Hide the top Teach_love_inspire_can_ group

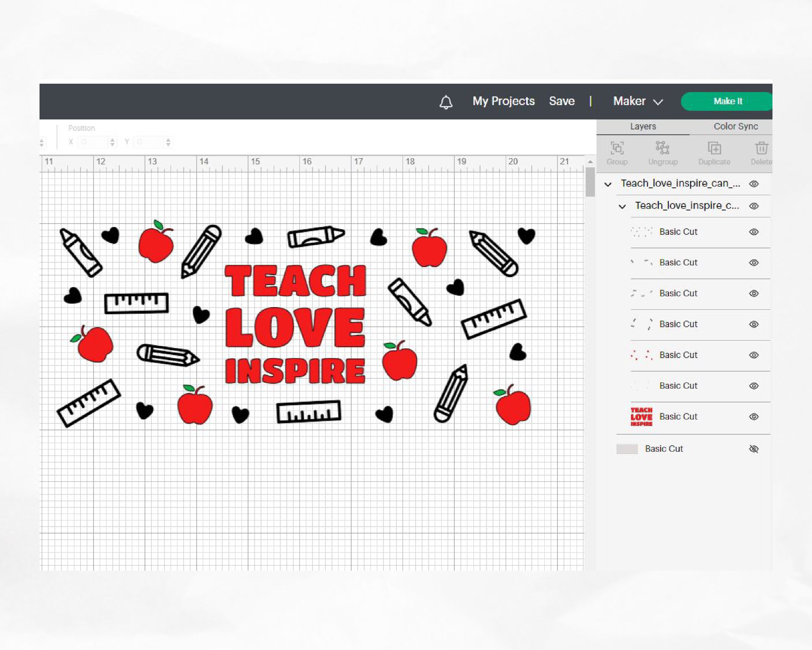pos(754,184)
